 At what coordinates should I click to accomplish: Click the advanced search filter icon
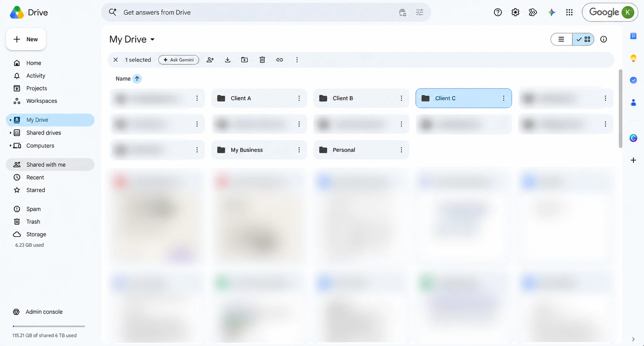pyautogui.click(x=420, y=12)
